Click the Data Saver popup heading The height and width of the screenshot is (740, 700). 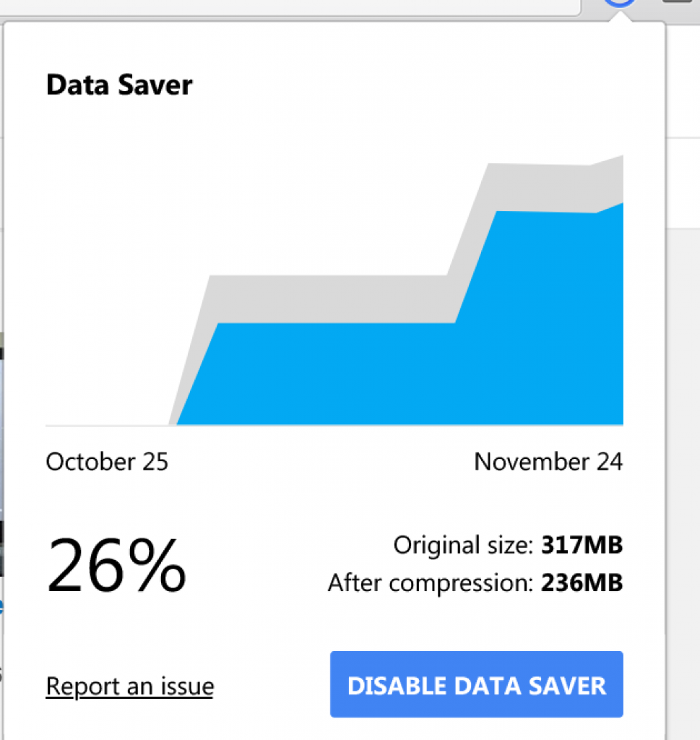119,85
